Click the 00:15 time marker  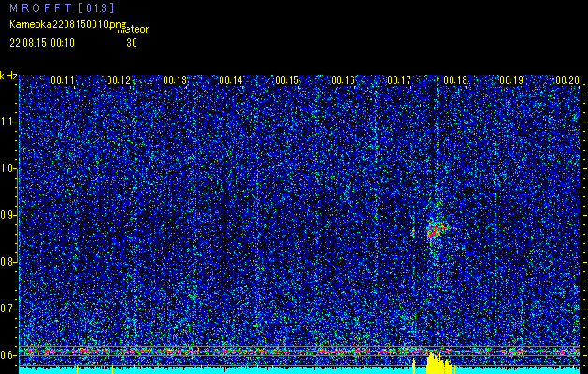(287, 79)
